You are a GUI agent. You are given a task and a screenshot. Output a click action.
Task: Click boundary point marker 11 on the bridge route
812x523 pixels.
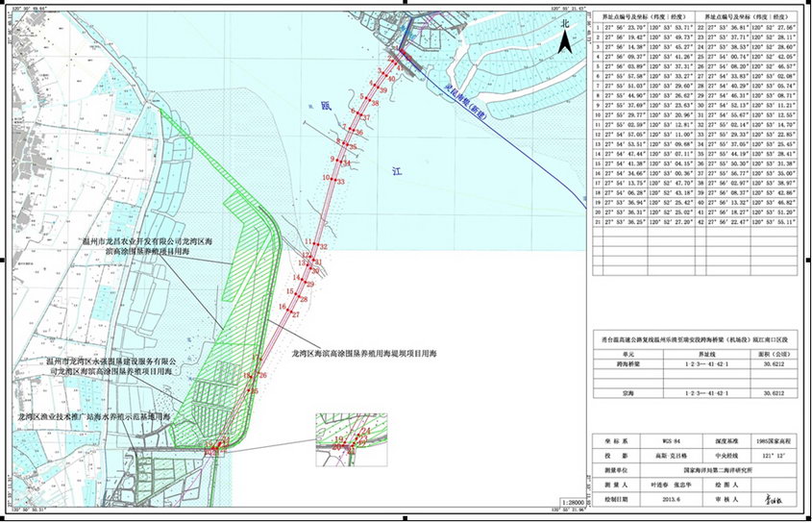[308, 241]
